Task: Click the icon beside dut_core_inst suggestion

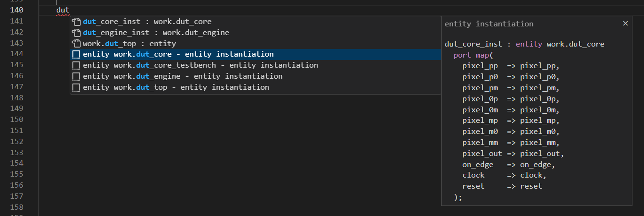Action: point(76,22)
